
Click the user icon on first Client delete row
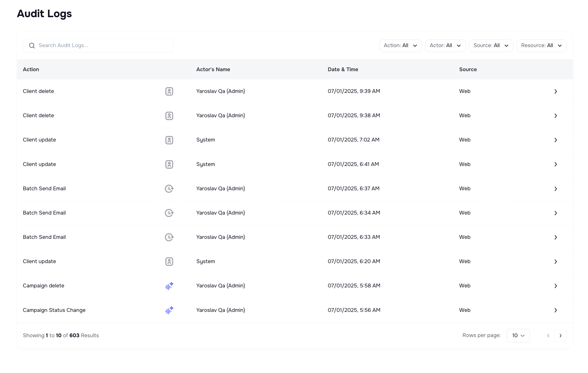[169, 91]
